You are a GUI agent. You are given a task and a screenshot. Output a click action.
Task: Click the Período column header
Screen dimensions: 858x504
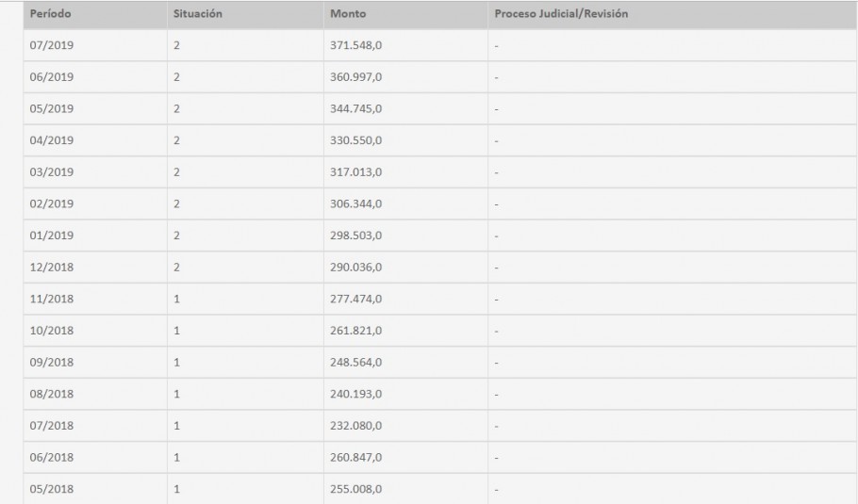click(x=50, y=16)
